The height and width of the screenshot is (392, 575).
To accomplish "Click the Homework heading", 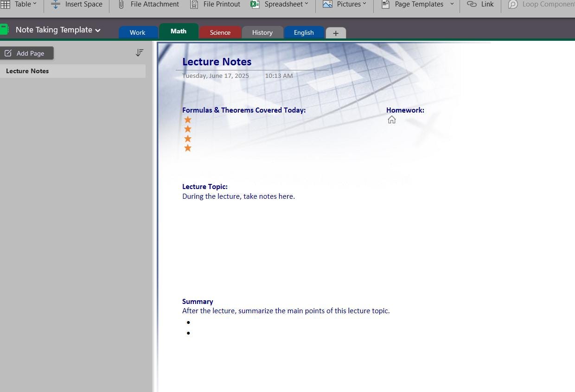I will (x=405, y=110).
